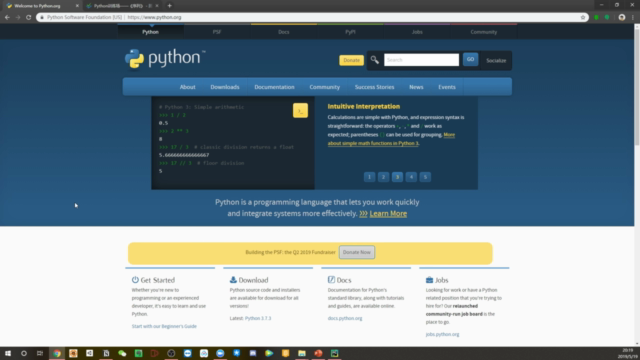Open Cortana search circle in taskbar
The width and height of the screenshot is (640, 360).
pyautogui.click(x=24, y=353)
